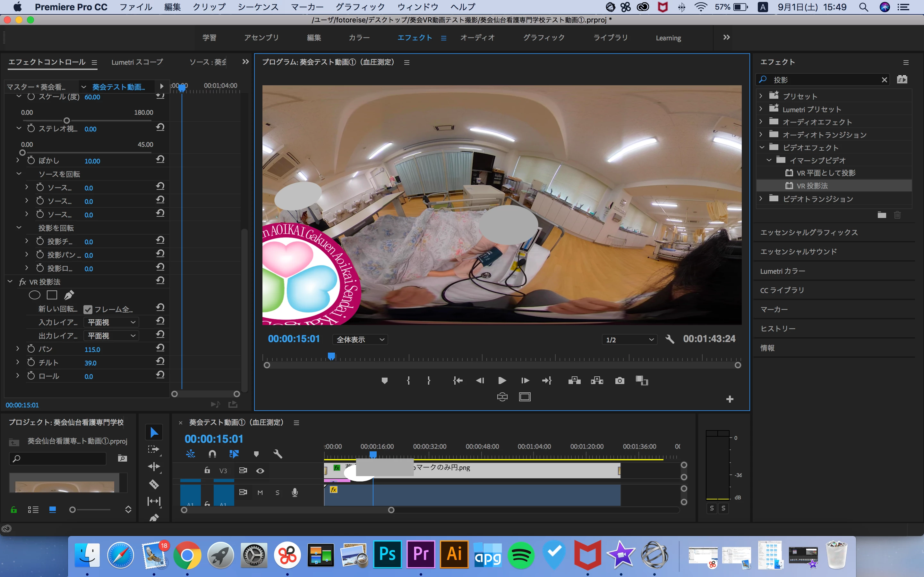Switch to the カラー workspace tab
This screenshot has height=577, width=924.
359,38
